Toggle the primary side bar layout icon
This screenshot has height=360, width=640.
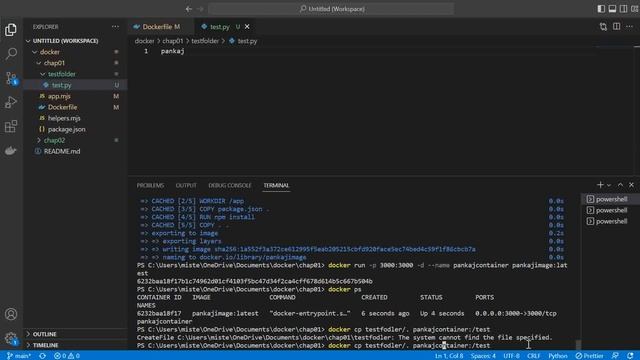pos(601,9)
